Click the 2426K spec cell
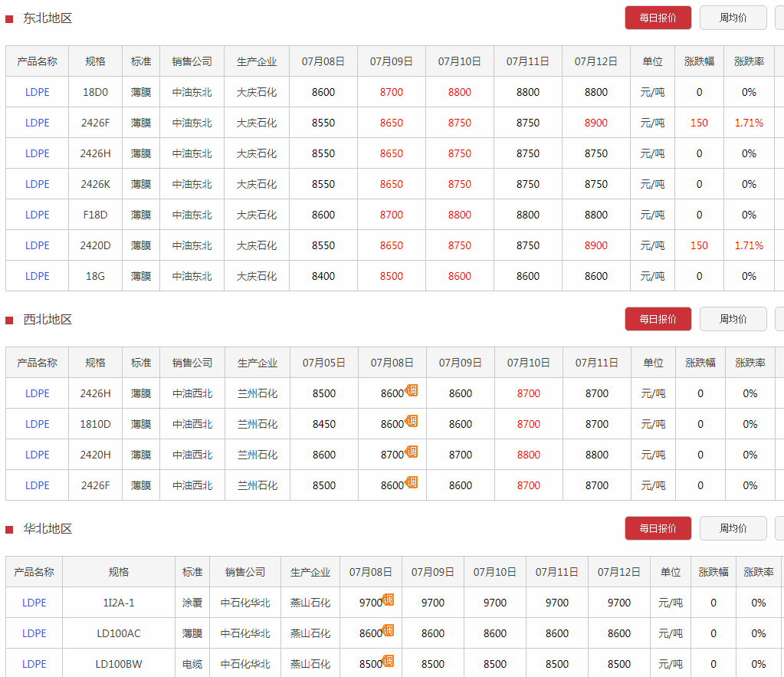This screenshot has width=784, height=677. coord(96,184)
